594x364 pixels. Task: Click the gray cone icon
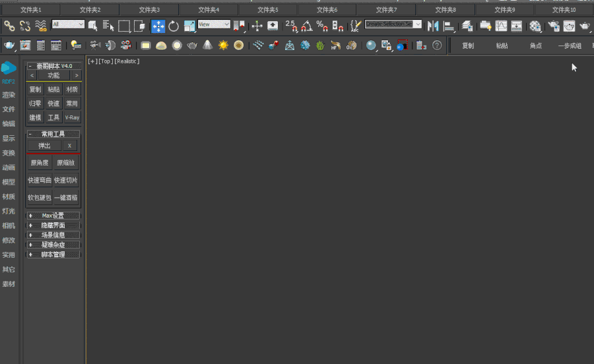point(207,45)
